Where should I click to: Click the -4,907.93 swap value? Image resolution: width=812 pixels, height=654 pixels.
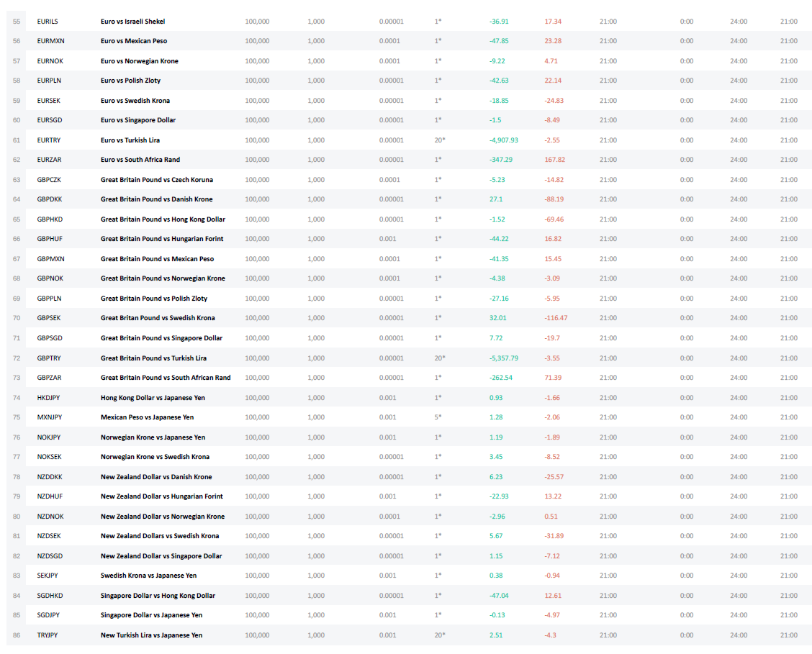tap(504, 140)
